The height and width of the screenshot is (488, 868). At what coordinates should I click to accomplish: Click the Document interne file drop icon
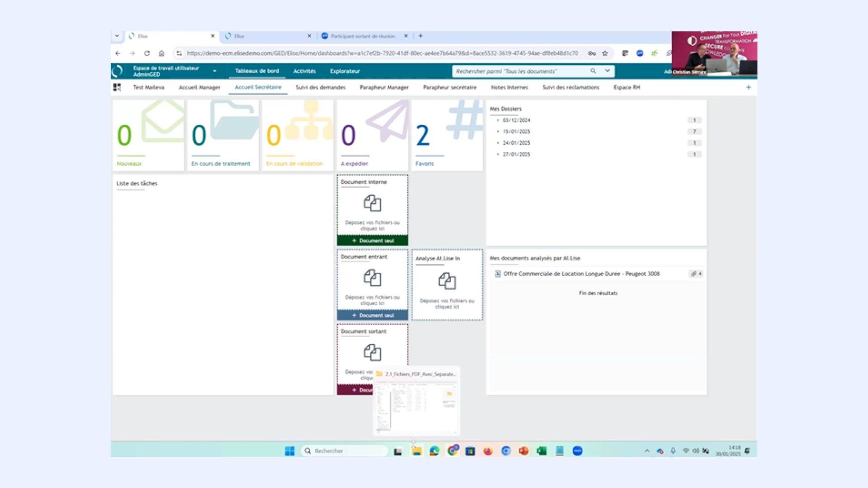[373, 203]
